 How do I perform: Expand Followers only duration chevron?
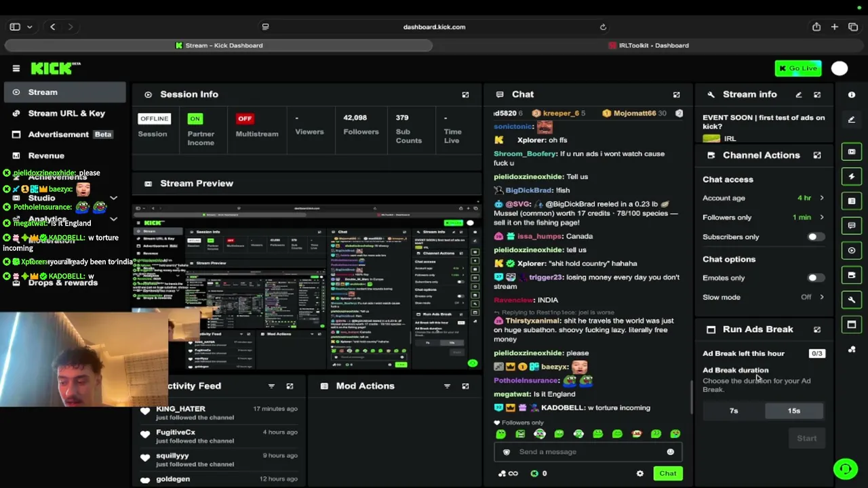pyautogui.click(x=822, y=218)
